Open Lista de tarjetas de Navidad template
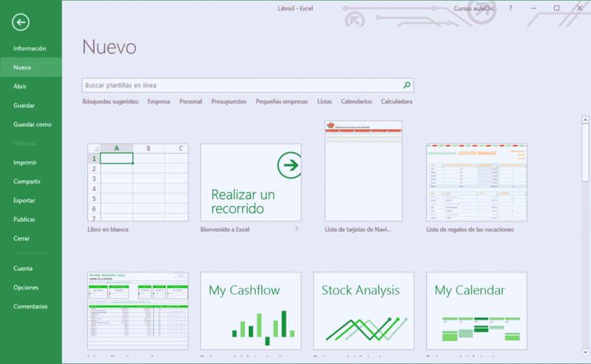Screen dimensions: 591x364 point(363,171)
